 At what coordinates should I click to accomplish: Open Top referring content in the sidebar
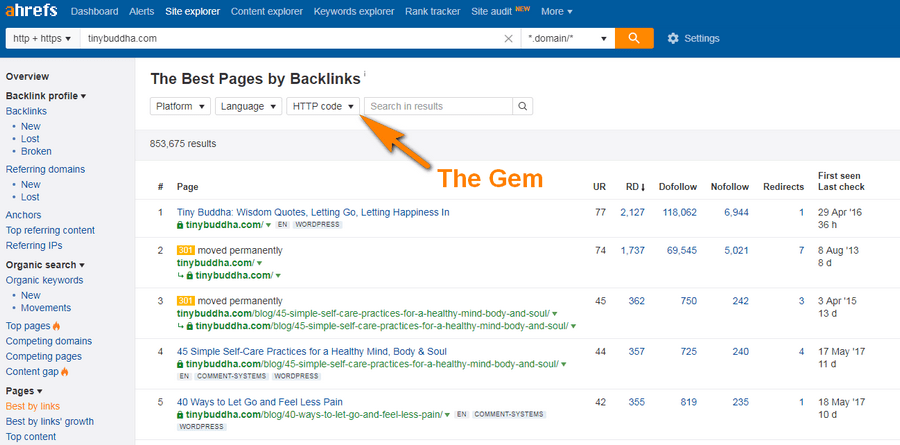(x=51, y=230)
